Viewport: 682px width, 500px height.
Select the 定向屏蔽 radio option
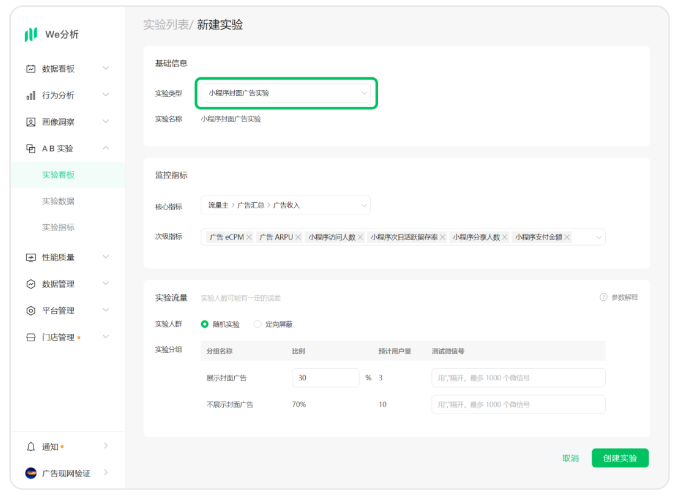click(257, 324)
